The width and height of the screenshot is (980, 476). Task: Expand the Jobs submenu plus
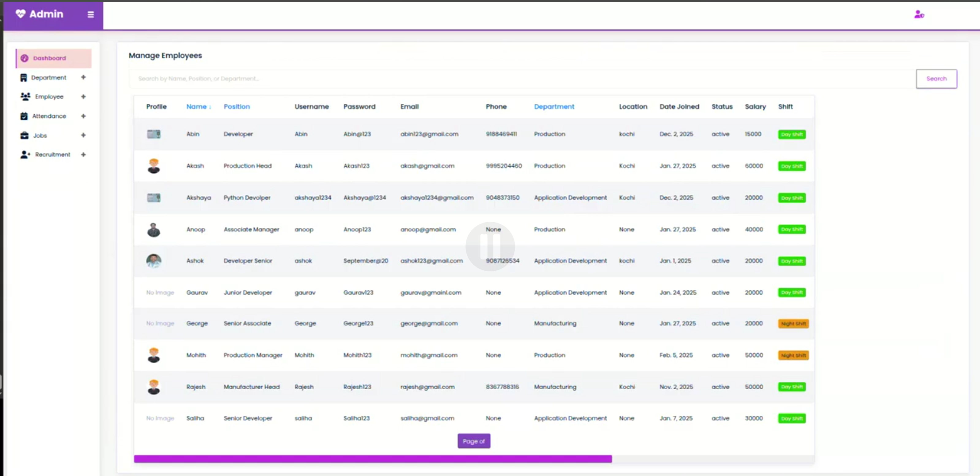(83, 135)
